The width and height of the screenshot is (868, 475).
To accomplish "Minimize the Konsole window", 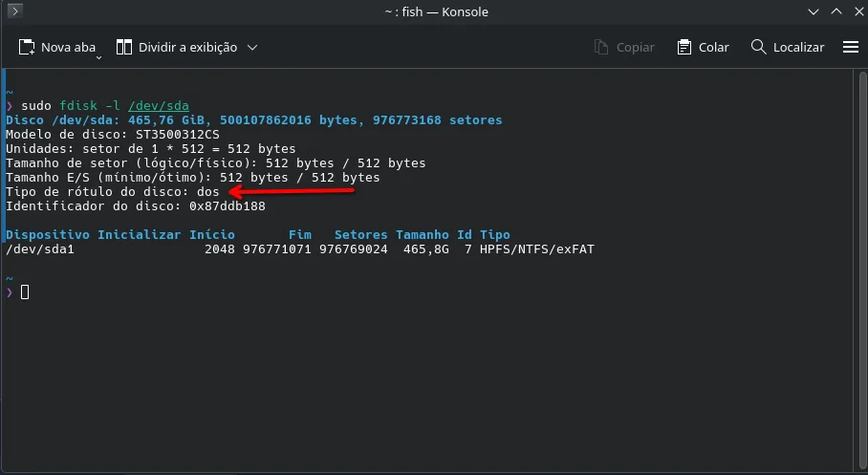I will click(x=814, y=11).
